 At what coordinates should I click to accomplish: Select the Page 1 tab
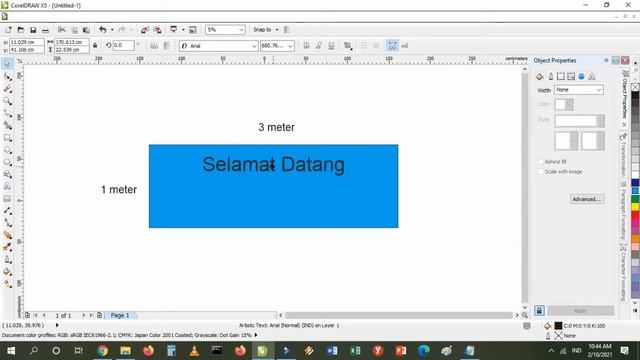click(120, 316)
